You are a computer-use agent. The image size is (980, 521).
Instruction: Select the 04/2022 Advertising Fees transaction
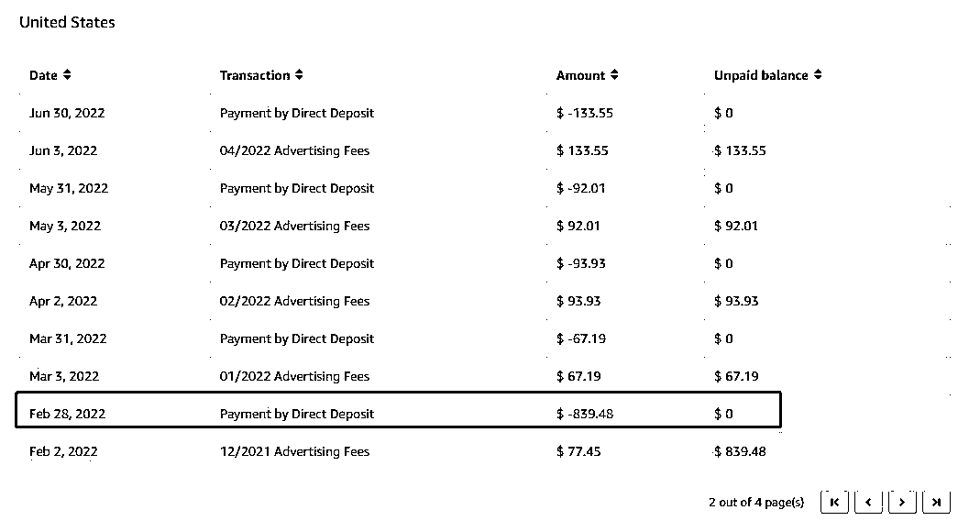[x=294, y=150]
